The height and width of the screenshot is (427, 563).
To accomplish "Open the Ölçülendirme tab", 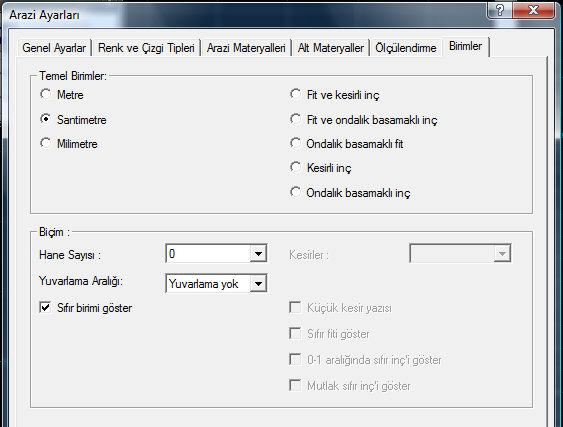I will (x=406, y=48).
